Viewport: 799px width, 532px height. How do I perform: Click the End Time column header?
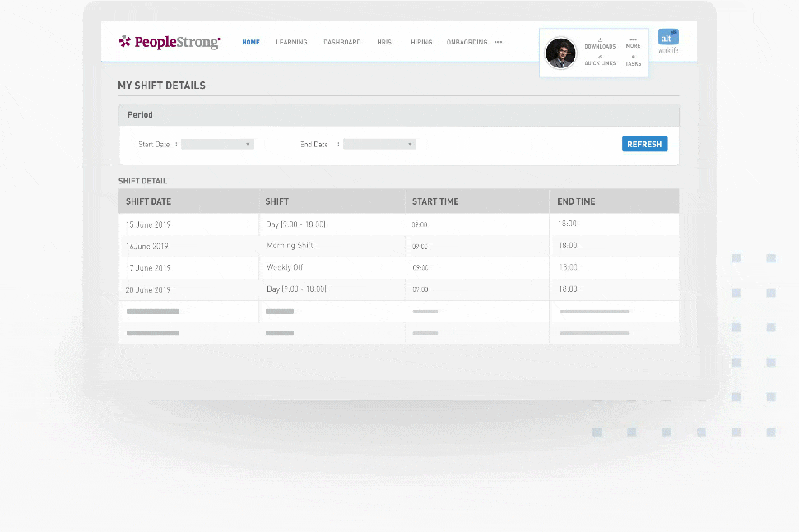[x=576, y=201]
